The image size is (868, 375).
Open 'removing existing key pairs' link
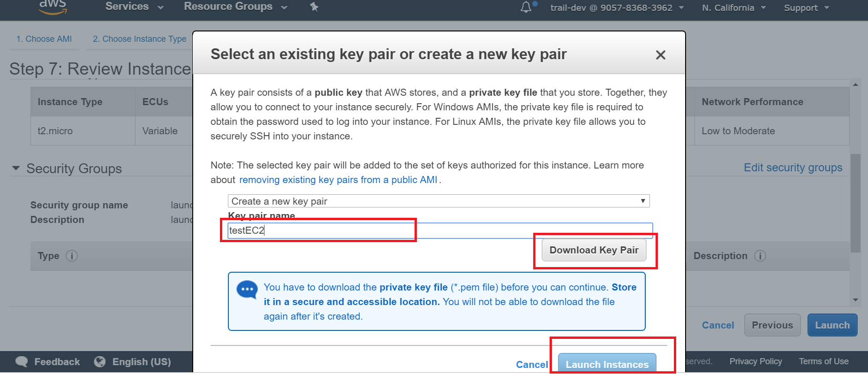(338, 180)
